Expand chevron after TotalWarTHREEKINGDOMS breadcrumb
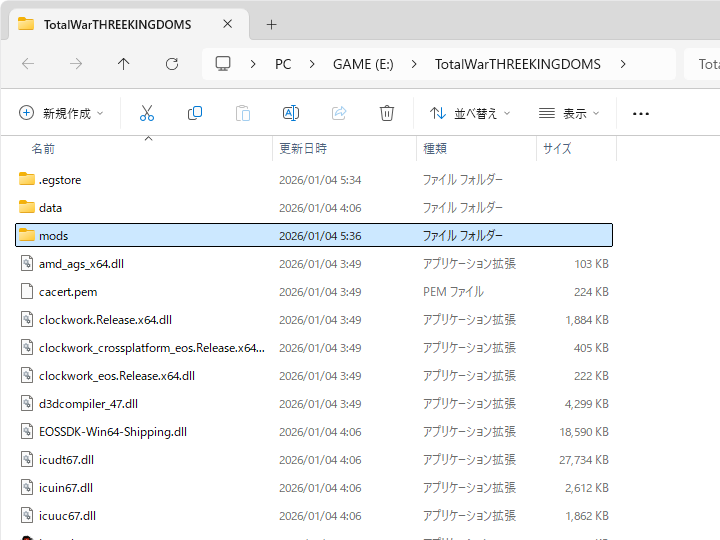The height and width of the screenshot is (540, 720). point(623,64)
